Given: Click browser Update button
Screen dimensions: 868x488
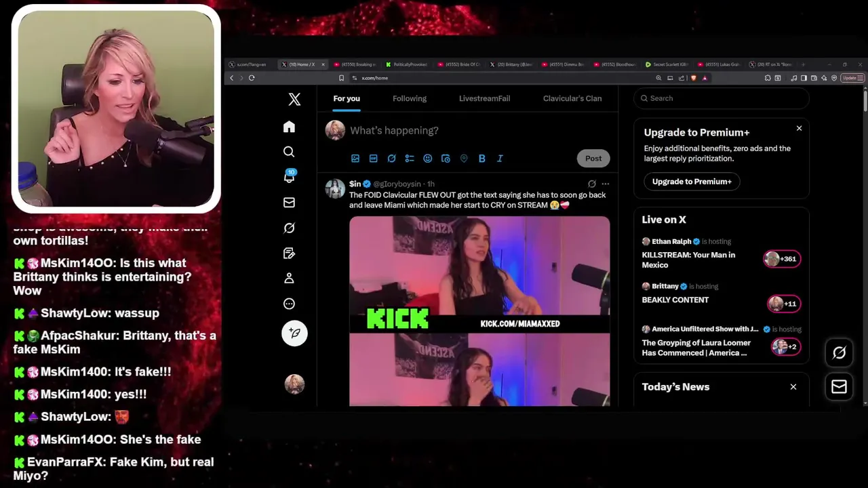Looking at the screenshot, I should coord(852,78).
